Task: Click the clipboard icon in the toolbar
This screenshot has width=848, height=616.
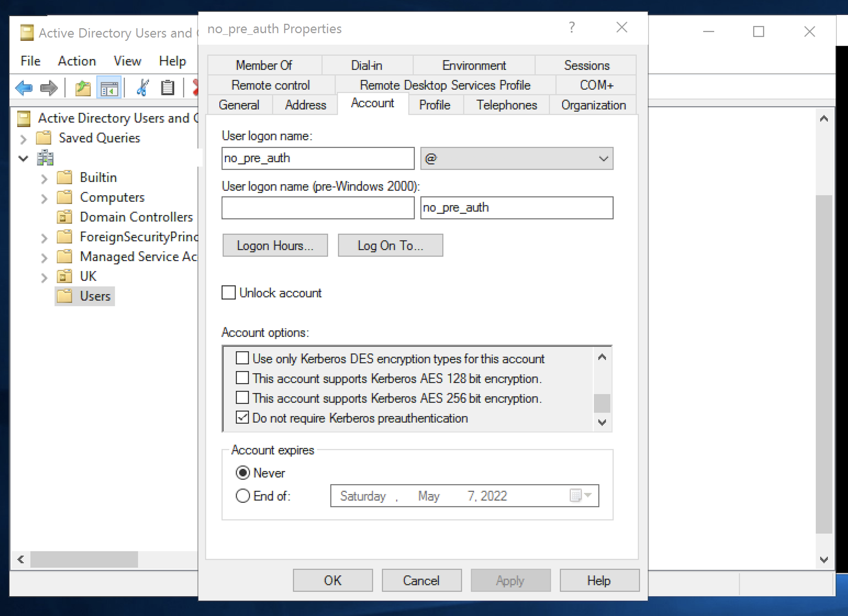Action: pos(167,88)
